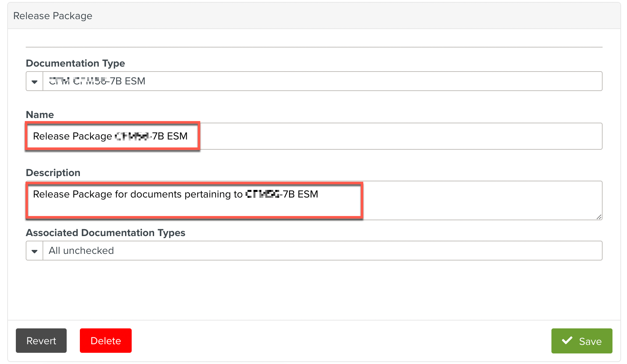The width and height of the screenshot is (627, 364).
Task: Click the 'Description' field label
Action: tap(53, 172)
